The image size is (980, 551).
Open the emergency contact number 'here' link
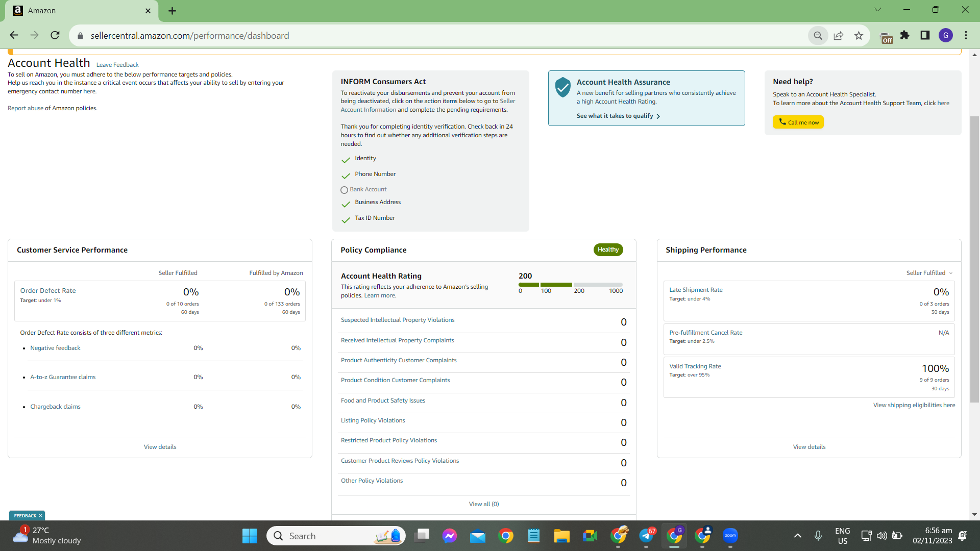click(89, 91)
